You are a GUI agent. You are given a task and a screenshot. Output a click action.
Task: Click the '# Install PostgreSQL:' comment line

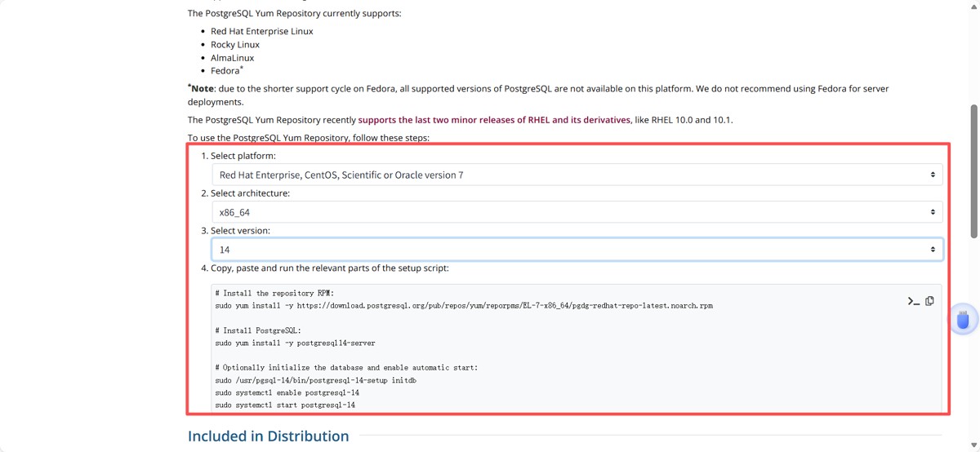click(x=258, y=330)
